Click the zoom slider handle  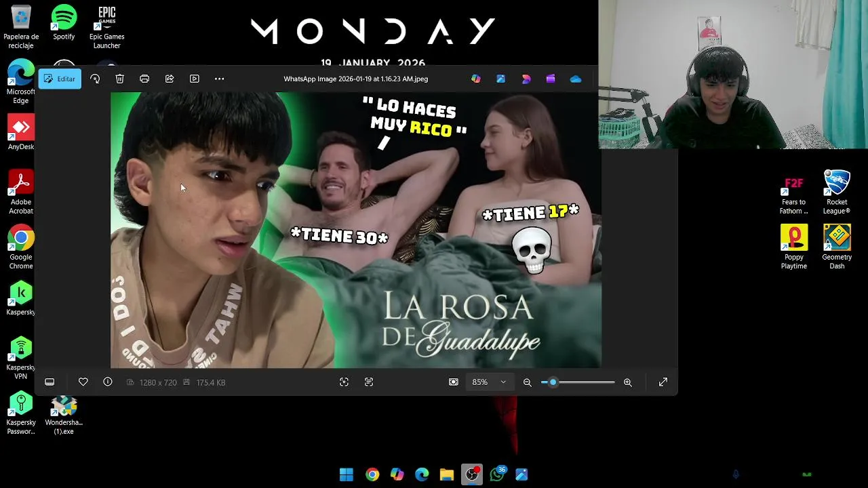553,382
